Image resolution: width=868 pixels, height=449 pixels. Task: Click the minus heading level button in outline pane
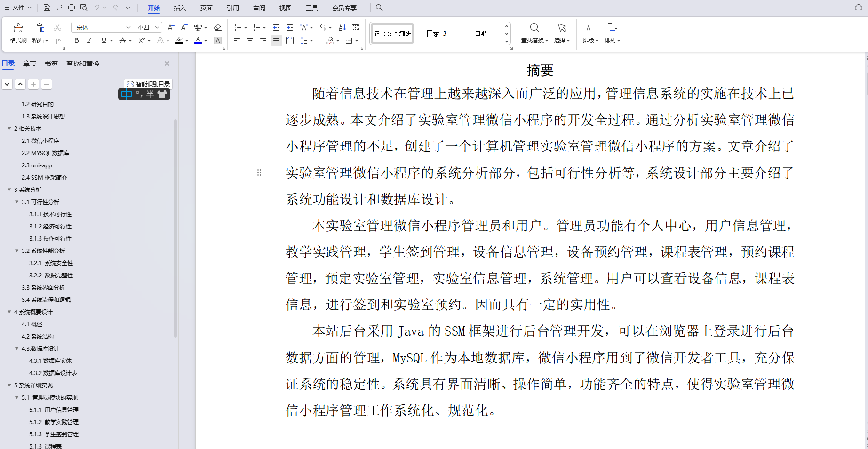(47, 84)
